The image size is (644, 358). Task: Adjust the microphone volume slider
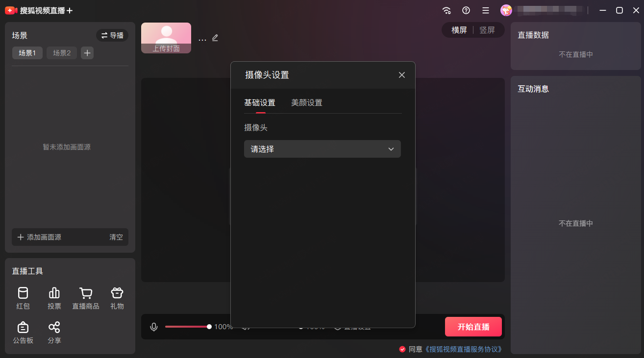pyautogui.click(x=187, y=327)
